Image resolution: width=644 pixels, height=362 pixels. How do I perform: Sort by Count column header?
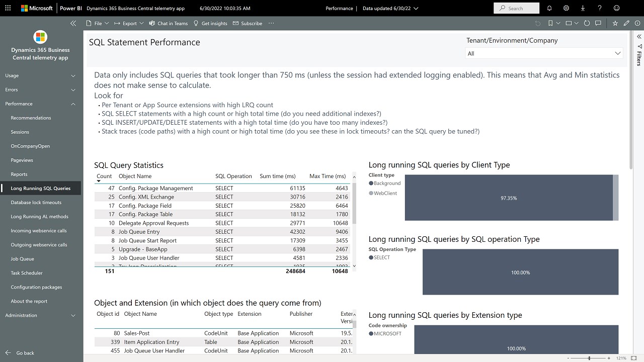coord(104,176)
